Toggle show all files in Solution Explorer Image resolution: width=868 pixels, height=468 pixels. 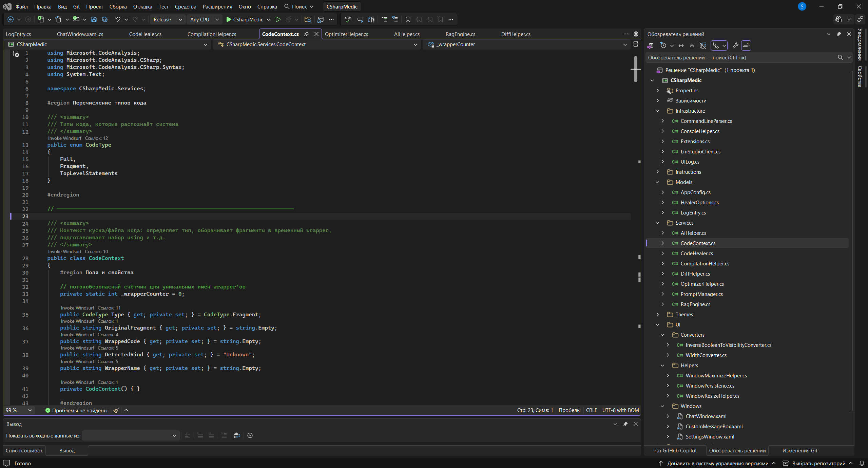point(703,45)
